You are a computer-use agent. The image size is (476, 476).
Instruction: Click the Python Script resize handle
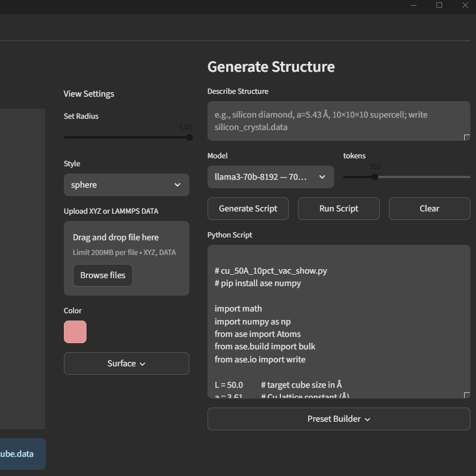pos(466,395)
